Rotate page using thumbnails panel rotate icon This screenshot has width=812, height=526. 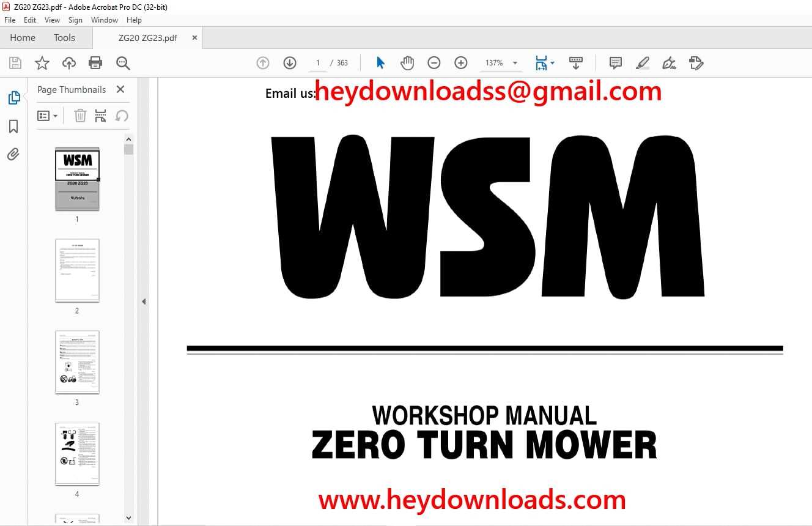(122, 116)
